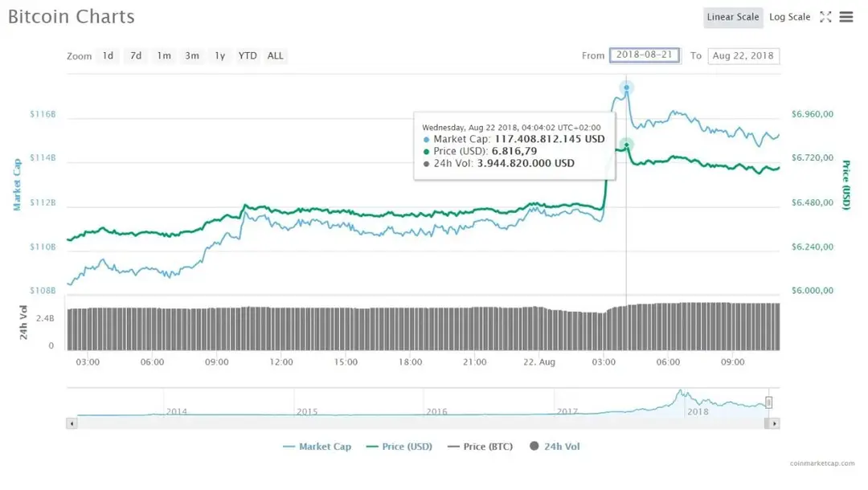Toggle 24h Vol series in legend
The height and width of the screenshot is (490, 868).
pyautogui.click(x=555, y=447)
